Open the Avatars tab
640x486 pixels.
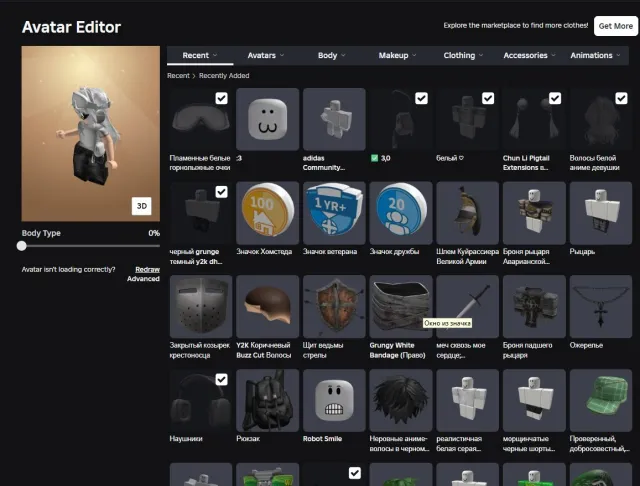point(266,55)
